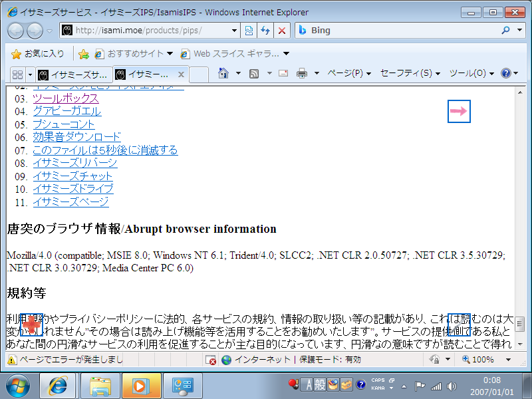Open the zoom level dropdown arrow

point(508,360)
